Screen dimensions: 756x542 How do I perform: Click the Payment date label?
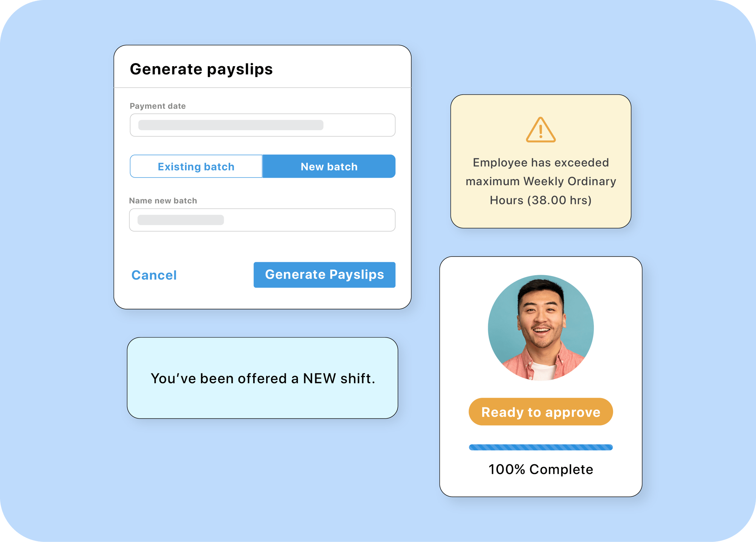point(158,106)
